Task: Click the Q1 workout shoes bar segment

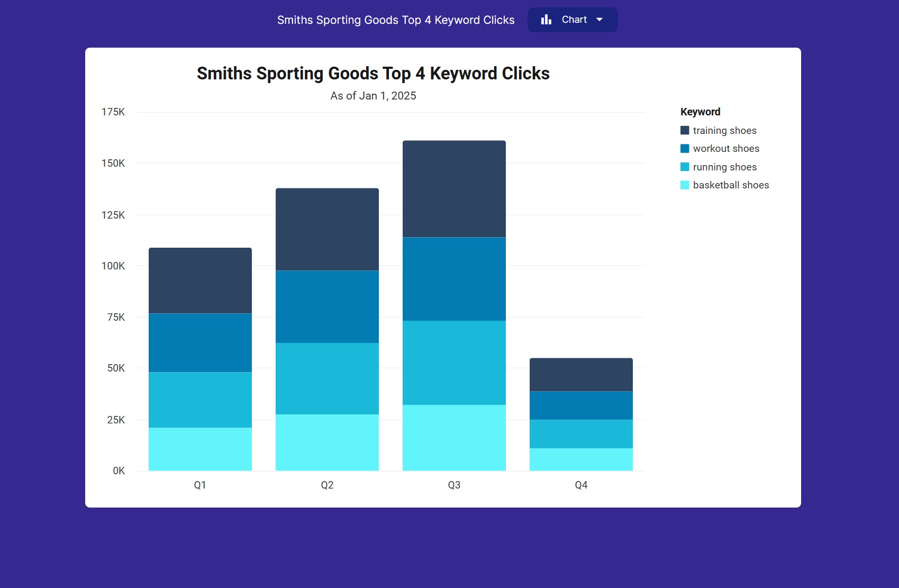Action: (x=200, y=343)
